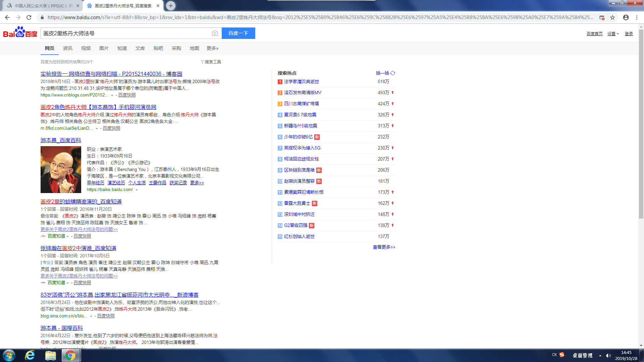Expand arrow beside baike.baidu.com URL
This screenshot has height=362, width=644.
[x=137, y=190]
